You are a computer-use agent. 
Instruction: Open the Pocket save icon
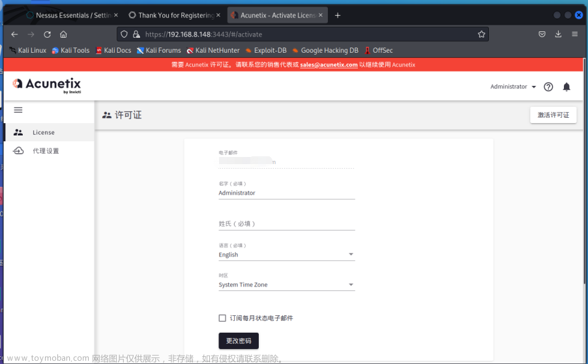click(542, 34)
